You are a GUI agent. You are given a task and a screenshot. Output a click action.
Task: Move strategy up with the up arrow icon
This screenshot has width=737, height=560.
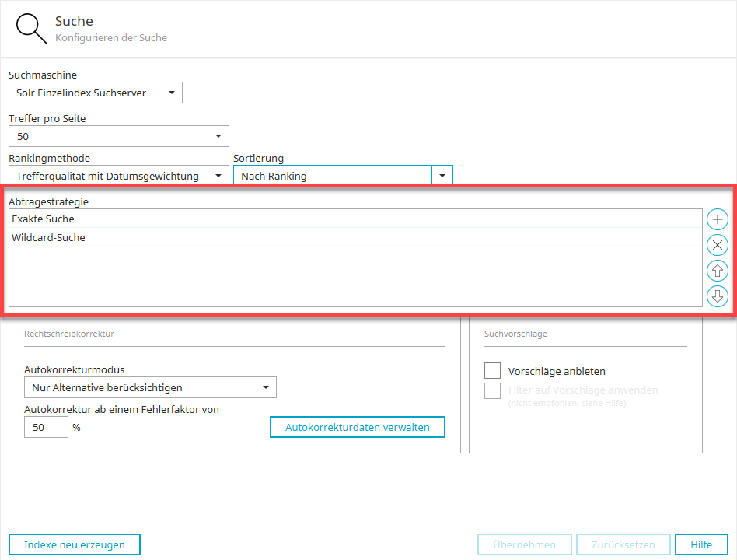click(x=717, y=271)
